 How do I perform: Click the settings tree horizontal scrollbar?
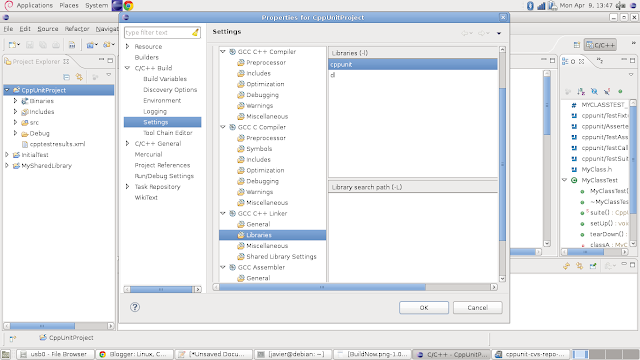click(x=322, y=287)
